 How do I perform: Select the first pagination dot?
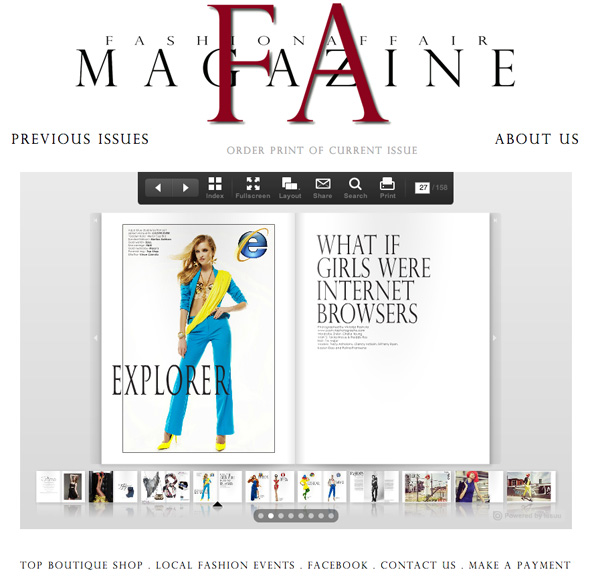coord(261,516)
